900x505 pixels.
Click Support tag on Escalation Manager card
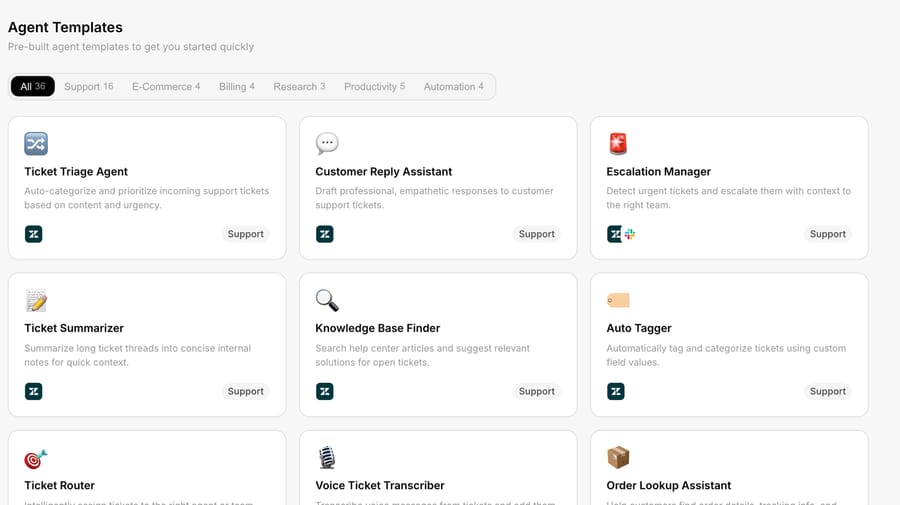[827, 234]
